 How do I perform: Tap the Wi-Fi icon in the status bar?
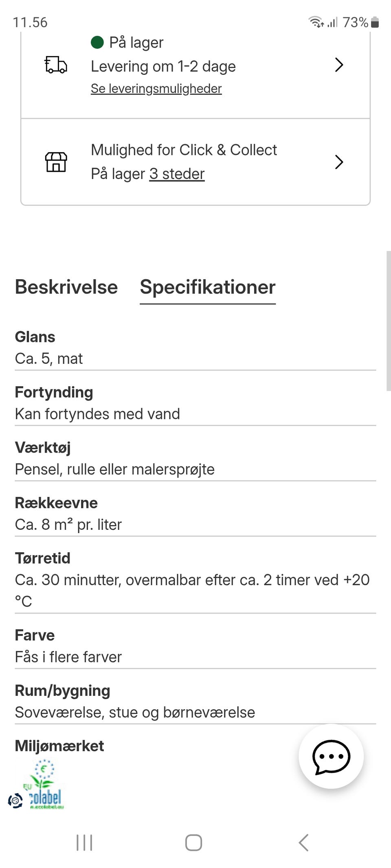(x=316, y=22)
